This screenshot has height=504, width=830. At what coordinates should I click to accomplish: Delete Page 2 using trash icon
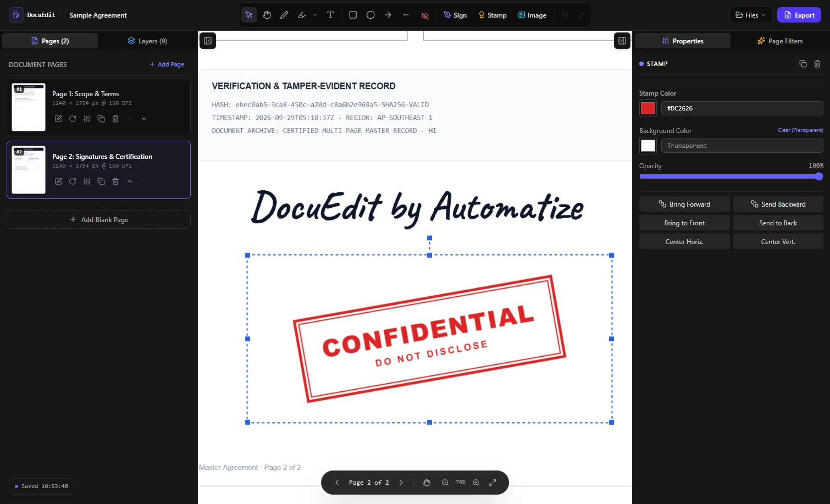pos(115,181)
